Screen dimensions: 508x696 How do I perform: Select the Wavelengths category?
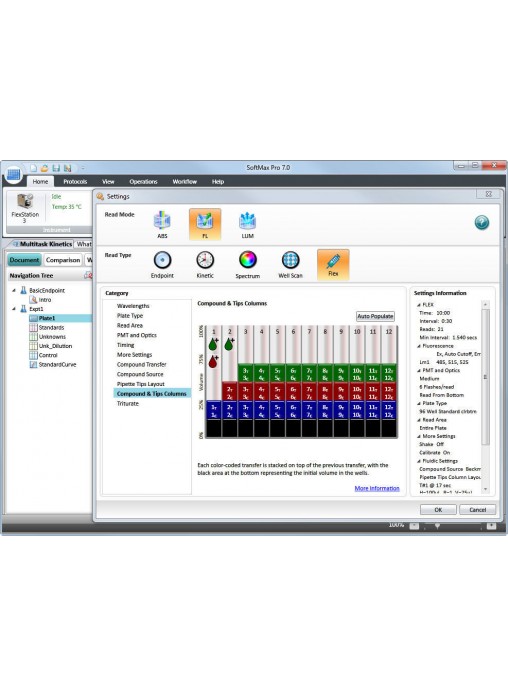133,306
